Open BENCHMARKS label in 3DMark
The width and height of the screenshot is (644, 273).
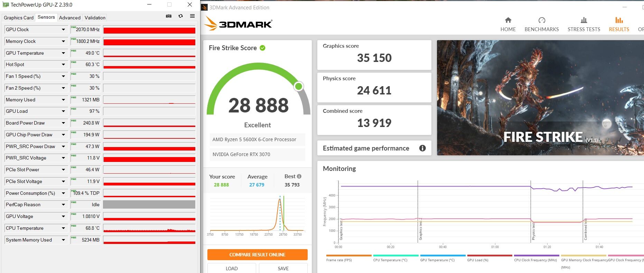point(542,29)
